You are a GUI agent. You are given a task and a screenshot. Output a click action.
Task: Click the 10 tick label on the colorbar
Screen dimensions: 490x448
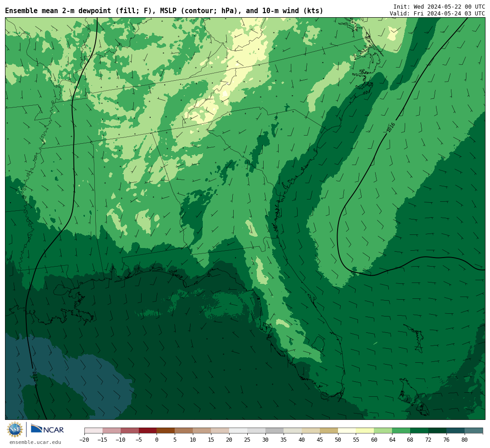point(193,439)
